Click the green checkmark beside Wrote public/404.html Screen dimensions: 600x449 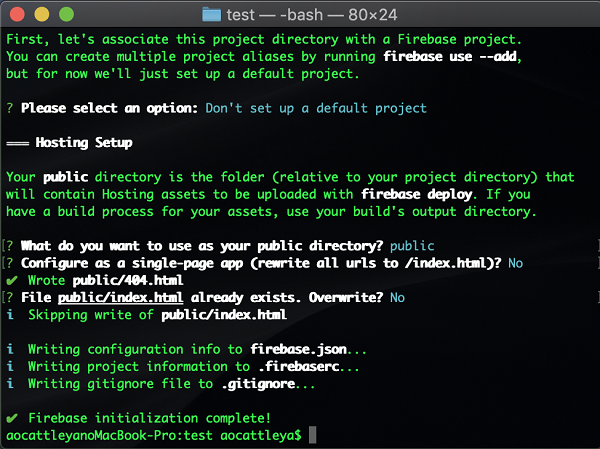click(x=10, y=280)
